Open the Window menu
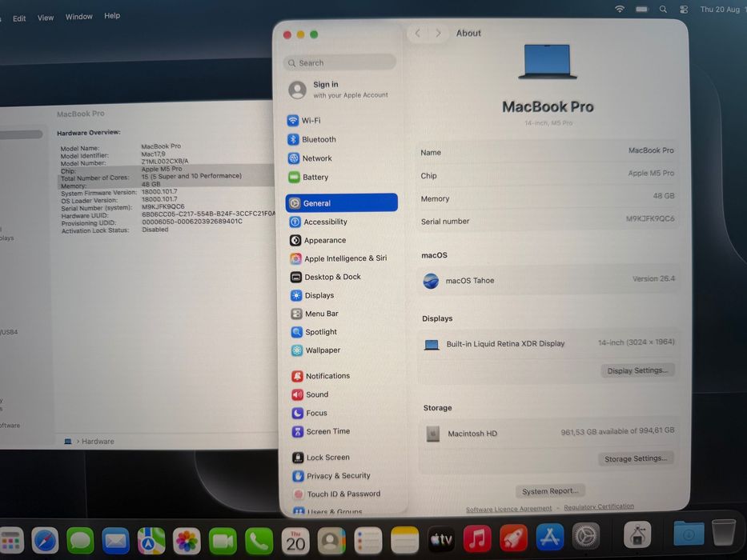The width and height of the screenshot is (747, 560). point(79,17)
